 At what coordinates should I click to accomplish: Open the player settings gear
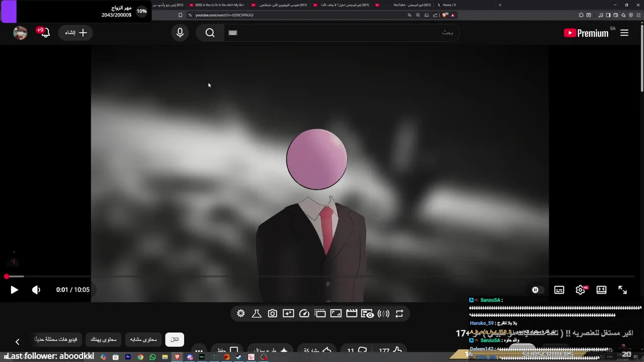[x=580, y=290]
